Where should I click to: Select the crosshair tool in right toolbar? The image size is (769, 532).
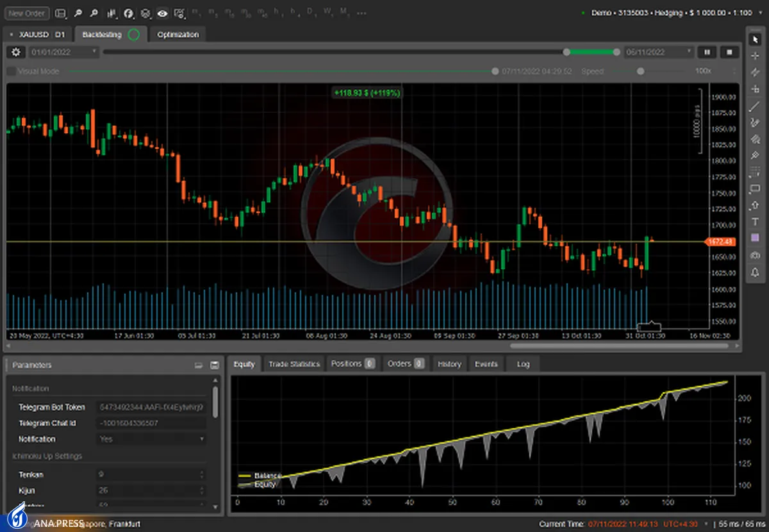click(x=755, y=56)
